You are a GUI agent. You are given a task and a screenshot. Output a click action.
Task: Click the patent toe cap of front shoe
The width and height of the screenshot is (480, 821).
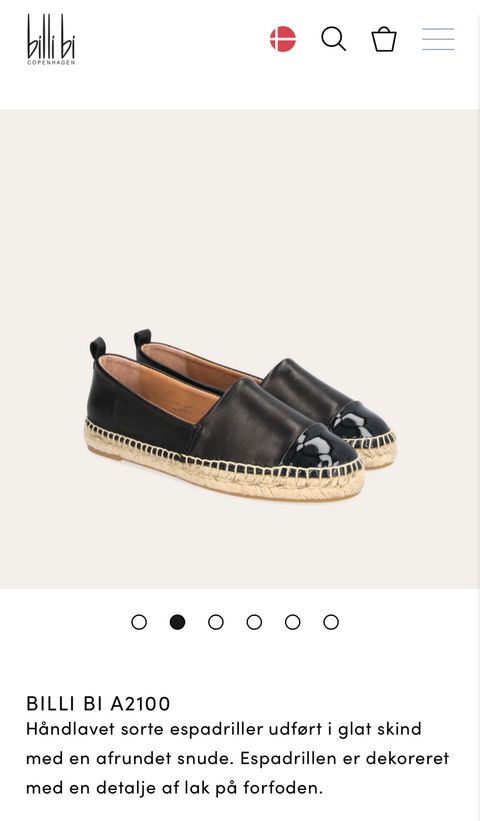(x=320, y=446)
